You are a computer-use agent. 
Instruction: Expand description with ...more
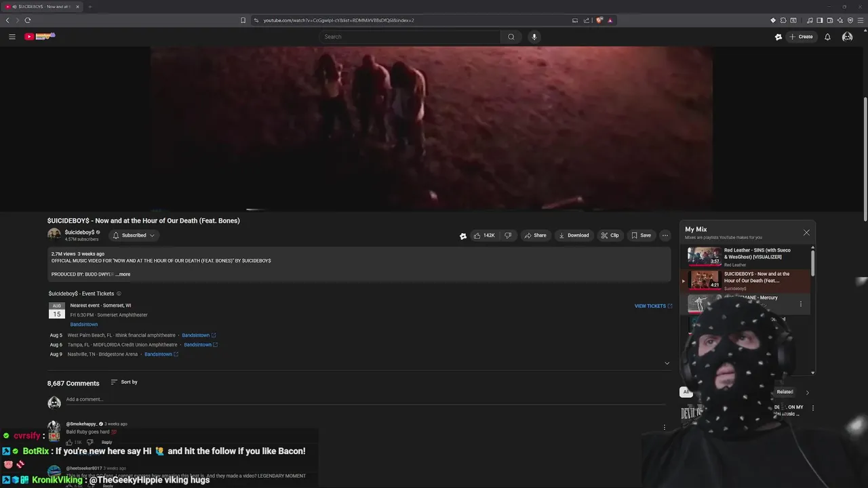[x=123, y=274]
